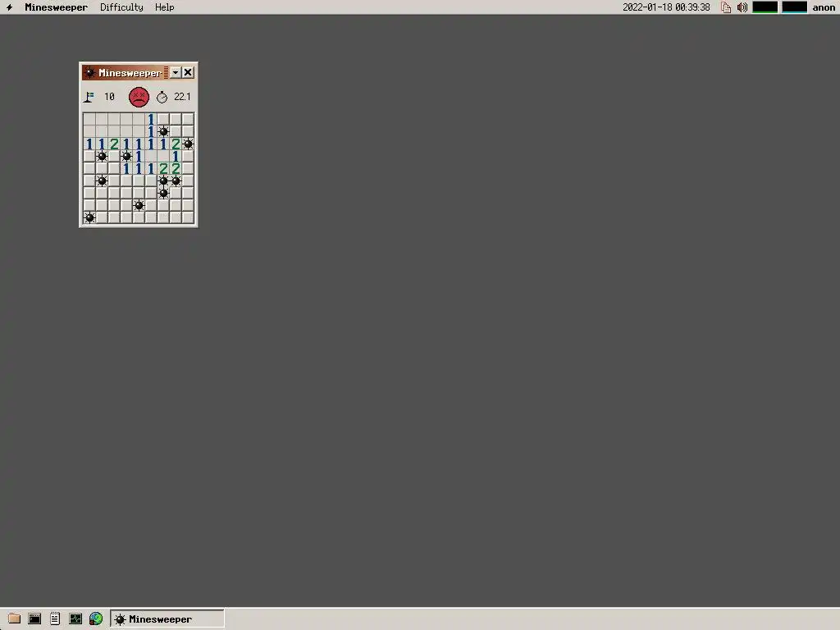Screen dimensions: 840x630
Task: Click the flag counter icon
Action: [89, 97]
